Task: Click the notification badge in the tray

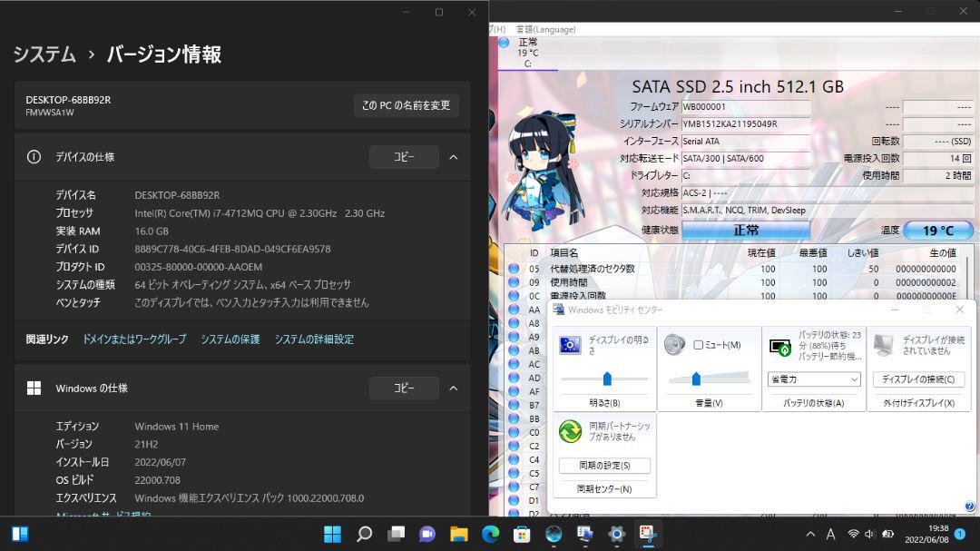Action: click(x=960, y=534)
